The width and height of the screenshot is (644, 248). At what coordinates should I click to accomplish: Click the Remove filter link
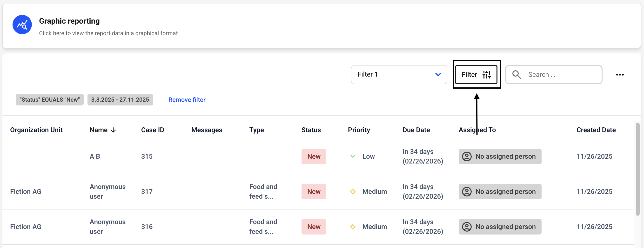[x=187, y=100]
